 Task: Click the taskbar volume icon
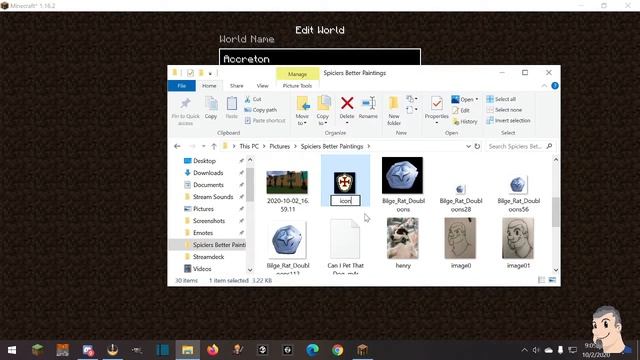tap(536, 350)
